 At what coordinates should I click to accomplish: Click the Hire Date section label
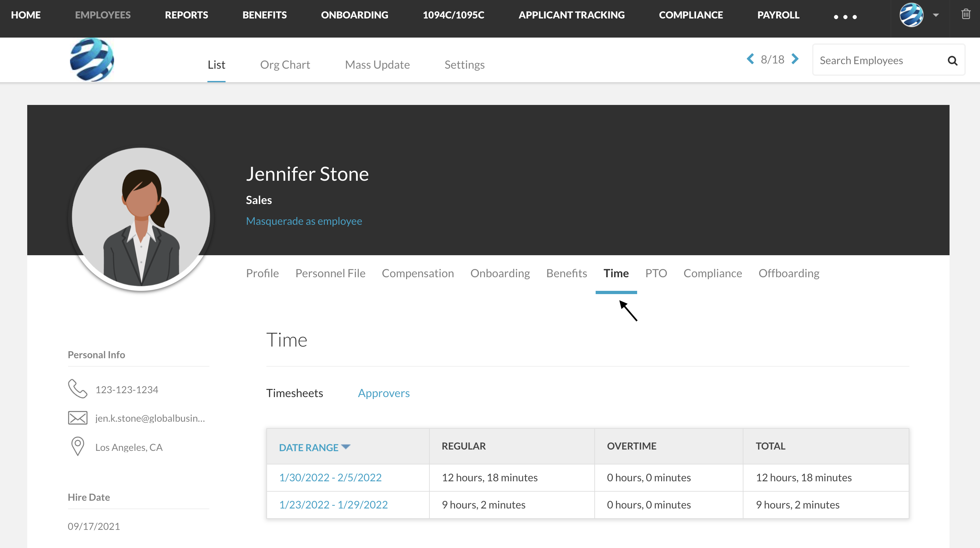(x=89, y=497)
